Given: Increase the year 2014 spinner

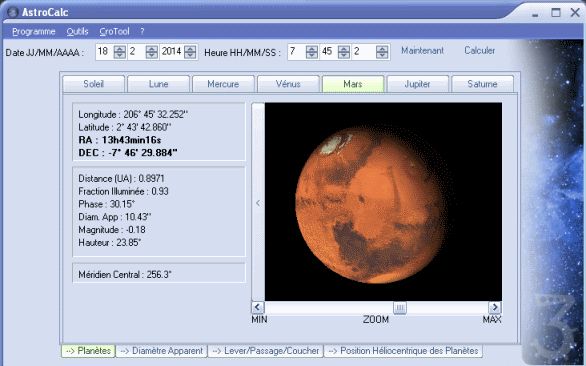Looking at the screenshot, I should pyautogui.click(x=190, y=49).
